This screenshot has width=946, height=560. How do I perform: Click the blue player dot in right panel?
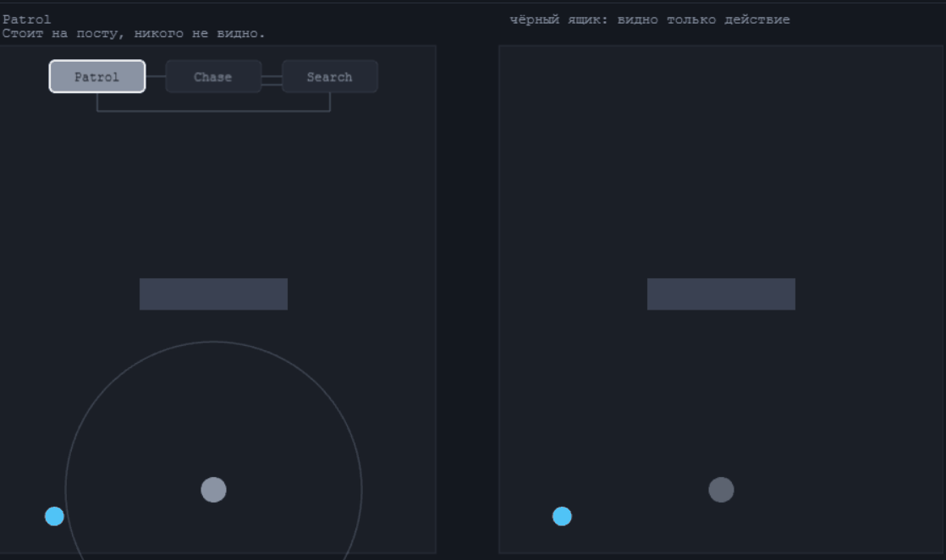point(562,516)
